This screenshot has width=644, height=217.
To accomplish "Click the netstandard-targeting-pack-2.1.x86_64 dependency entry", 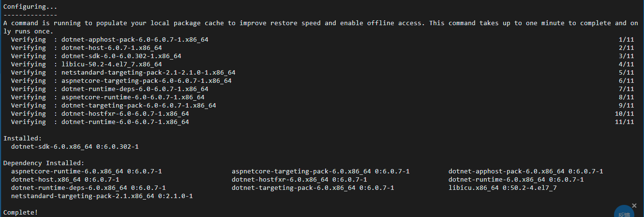I will tap(102, 196).
